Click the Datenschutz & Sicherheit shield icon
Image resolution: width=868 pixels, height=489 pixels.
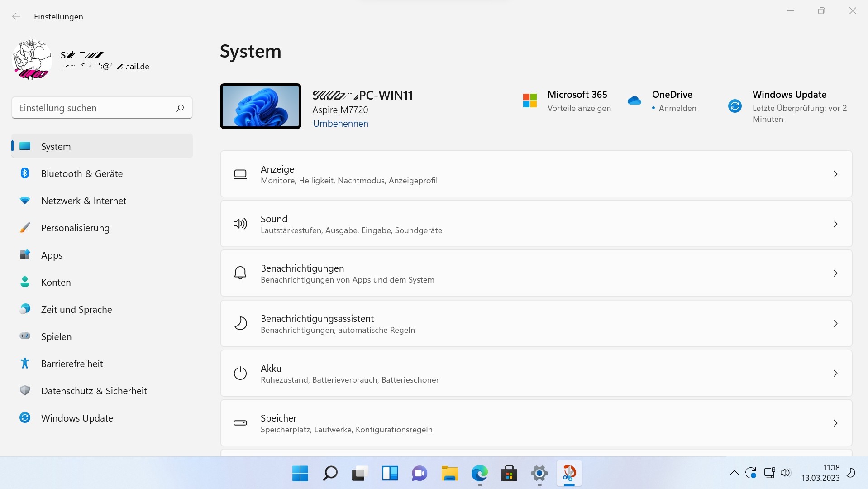coord(25,390)
